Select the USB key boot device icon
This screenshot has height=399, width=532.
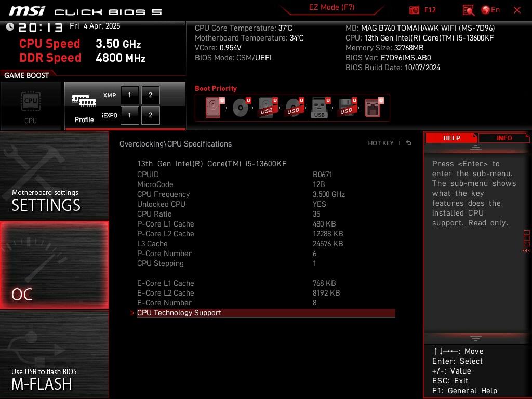pos(321,108)
